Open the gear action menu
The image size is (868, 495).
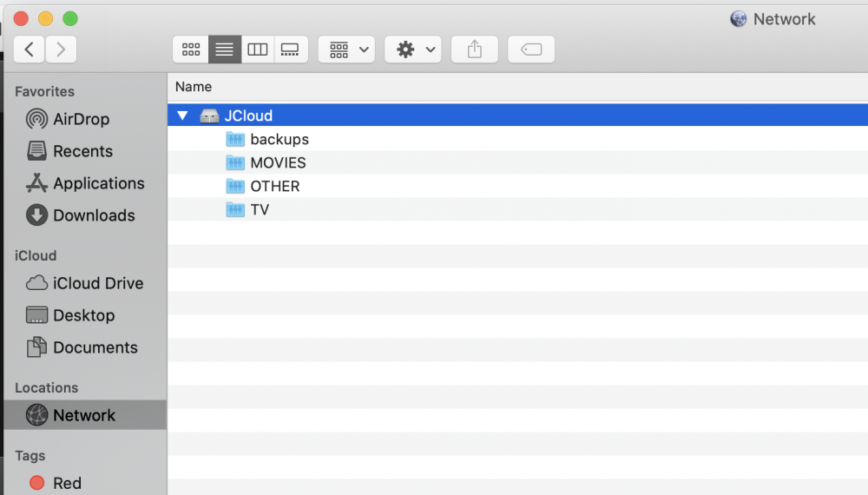pyautogui.click(x=413, y=49)
